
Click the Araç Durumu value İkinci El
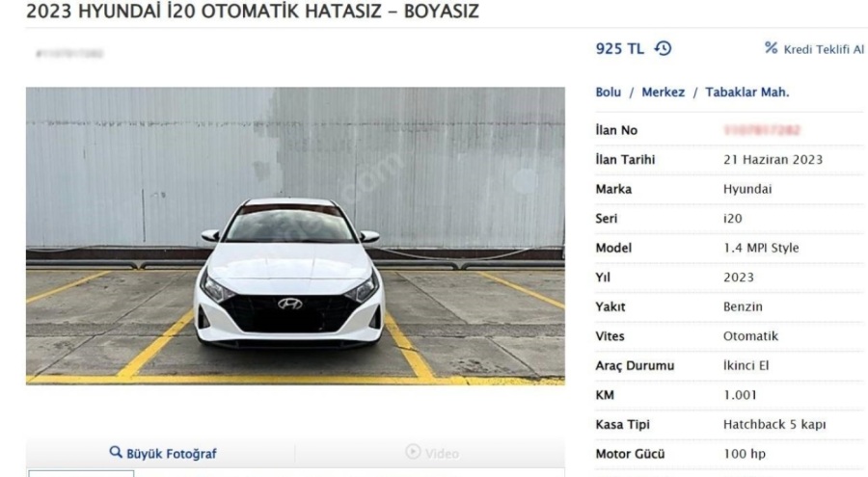click(x=746, y=365)
